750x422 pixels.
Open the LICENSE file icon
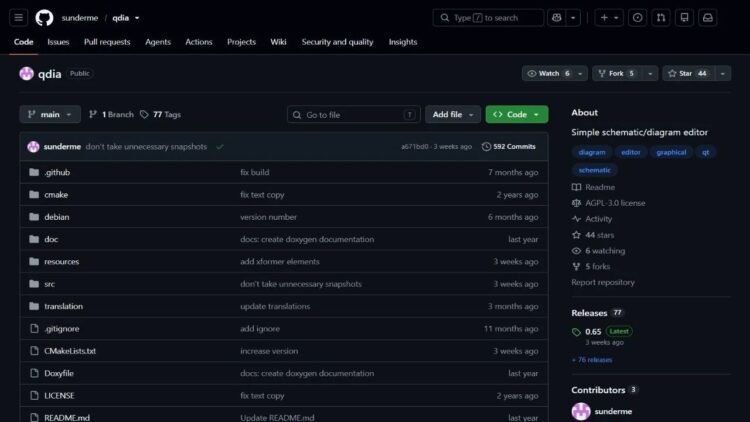pyautogui.click(x=34, y=396)
